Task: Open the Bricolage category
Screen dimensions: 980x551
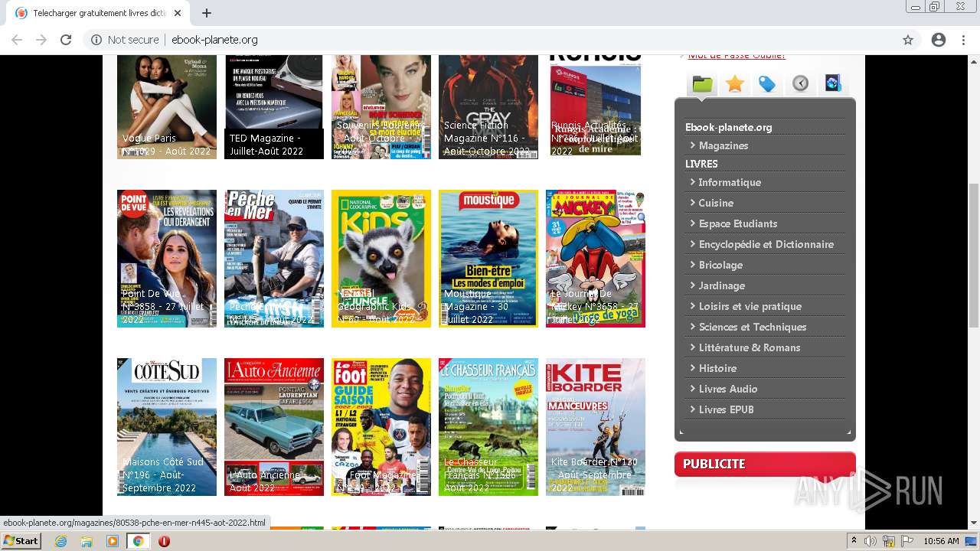Action: click(720, 265)
